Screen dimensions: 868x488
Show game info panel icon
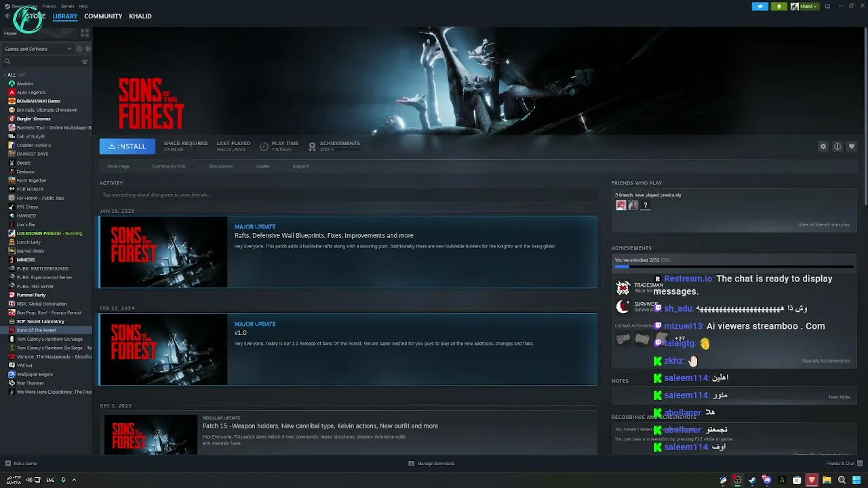coord(837,146)
